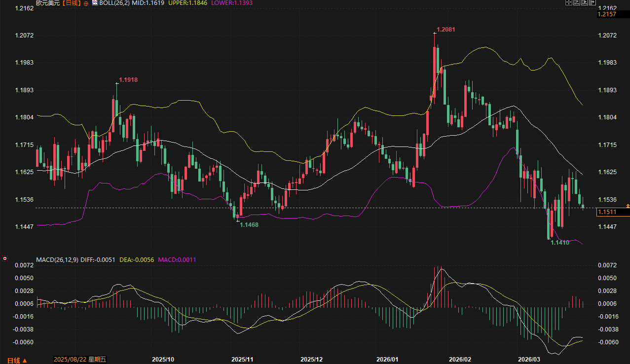Image resolution: width=630 pixels, height=364 pixels.
Task: Click -0.0060 on the left MACD axis
Action: point(23,342)
